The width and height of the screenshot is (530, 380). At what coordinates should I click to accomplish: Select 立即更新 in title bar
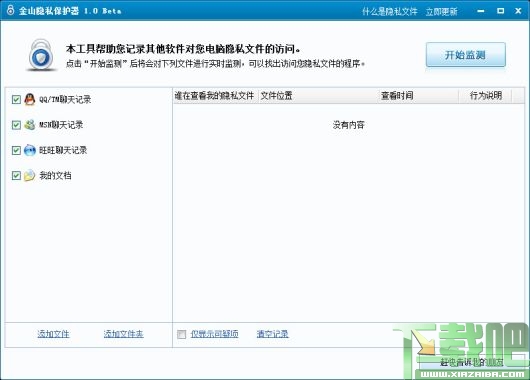pos(441,11)
